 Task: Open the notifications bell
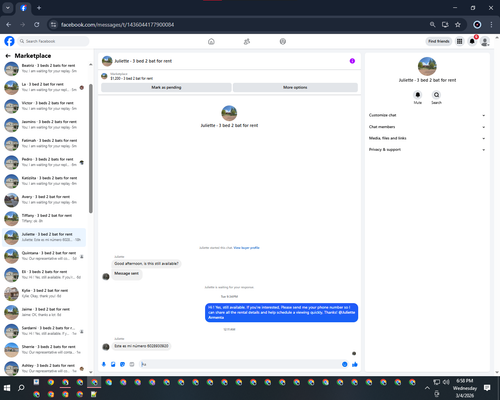[x=472, y=41]
